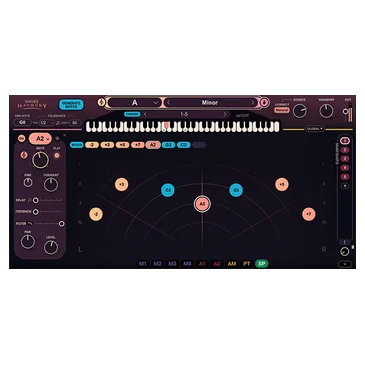The image size is (365, 365).
Task: Select snapshot 2
Action: (345, 150)
